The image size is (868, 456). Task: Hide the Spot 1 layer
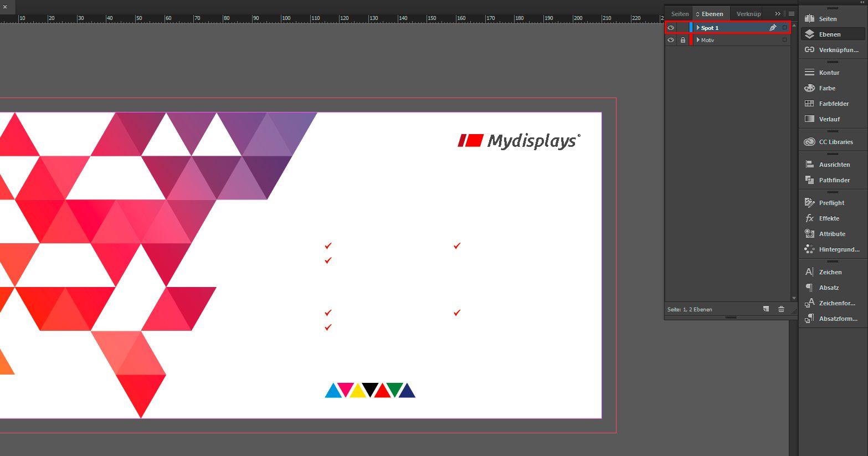(x=671, y=28)
